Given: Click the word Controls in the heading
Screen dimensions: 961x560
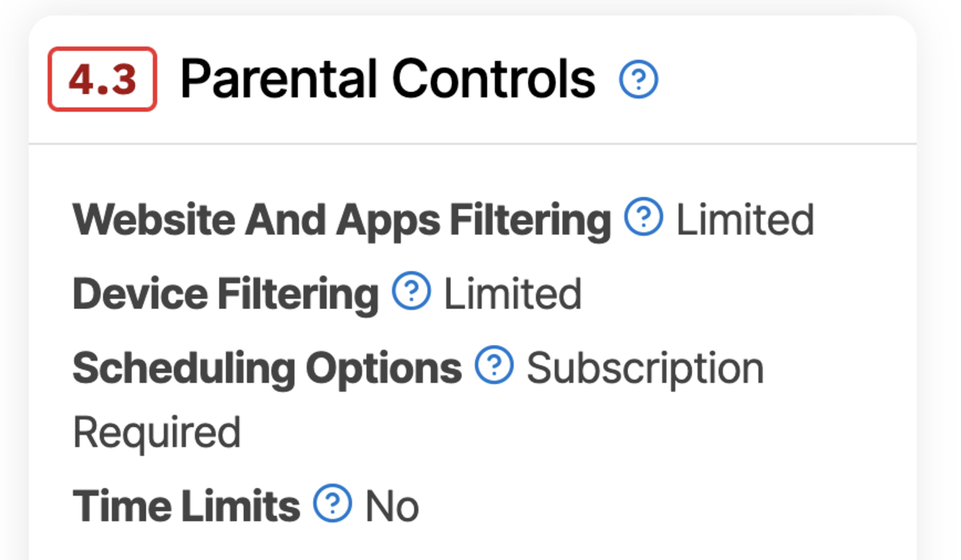Looking at the screenshot, I should click(x=494, y=79).
